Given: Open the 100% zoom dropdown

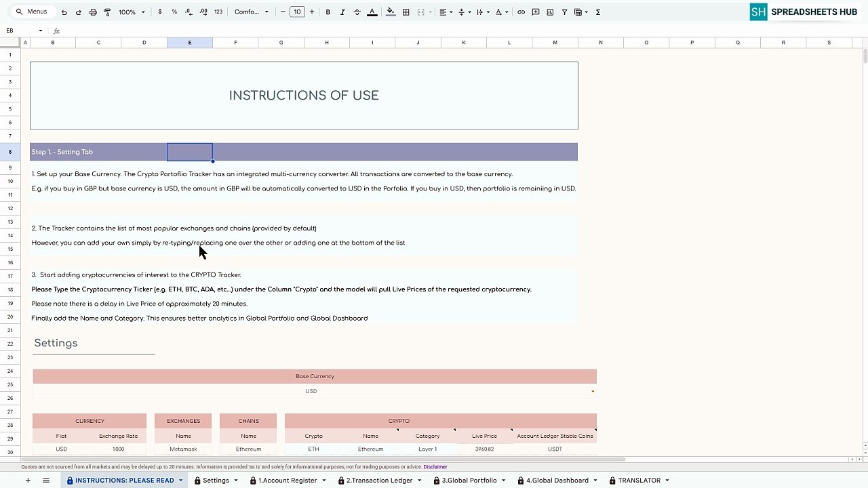Looking at the screenshot, I should [132, 12].
